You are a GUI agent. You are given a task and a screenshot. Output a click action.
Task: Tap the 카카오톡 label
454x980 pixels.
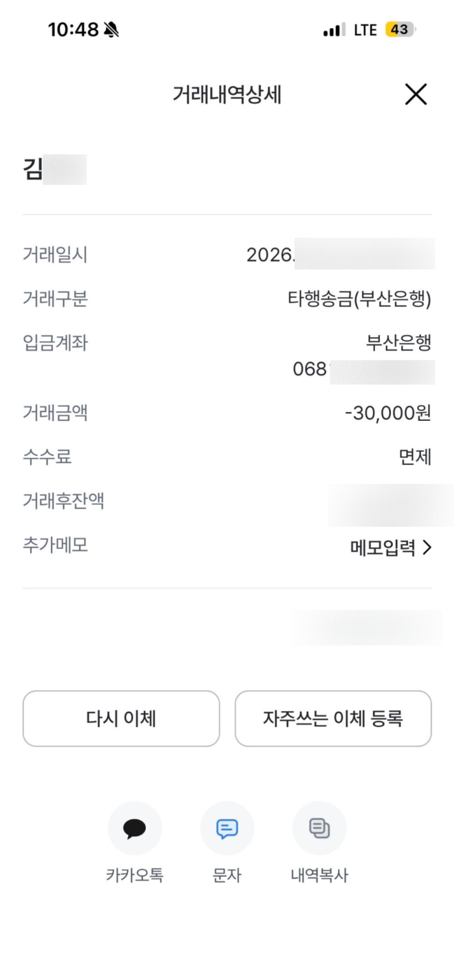coord(134,875)
